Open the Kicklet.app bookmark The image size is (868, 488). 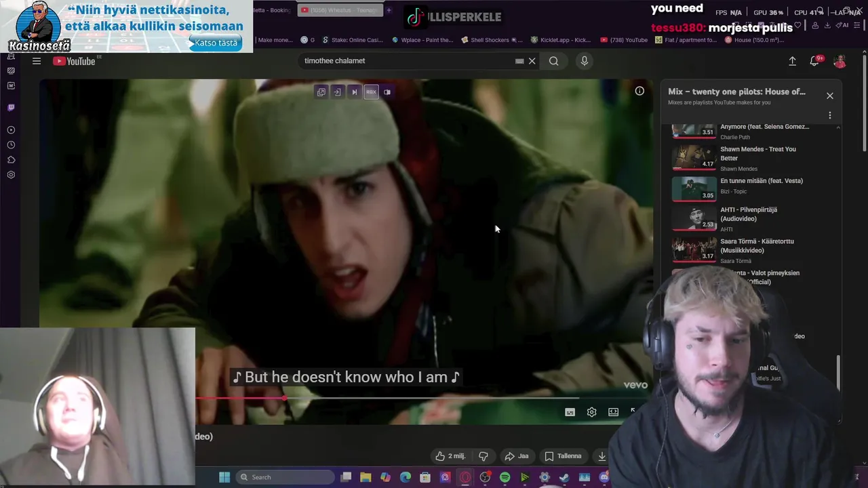561,40
